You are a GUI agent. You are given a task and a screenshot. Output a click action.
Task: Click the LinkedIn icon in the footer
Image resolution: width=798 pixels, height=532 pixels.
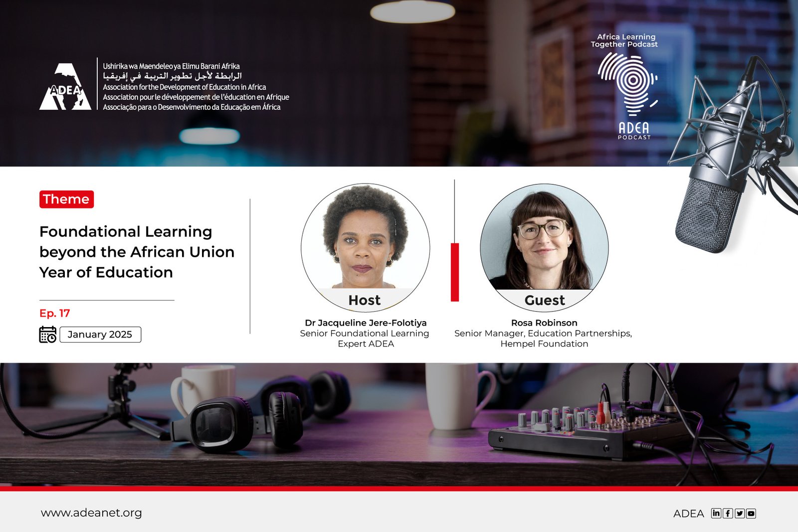[716, 513]
